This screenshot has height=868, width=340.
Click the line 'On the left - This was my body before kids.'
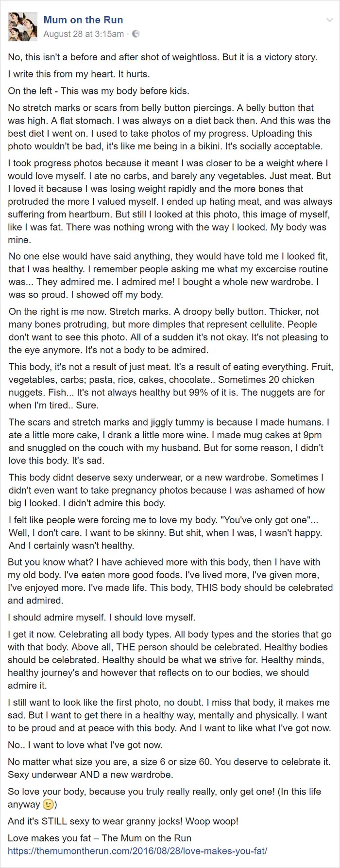pyautogui.click(x=99, y=91)
